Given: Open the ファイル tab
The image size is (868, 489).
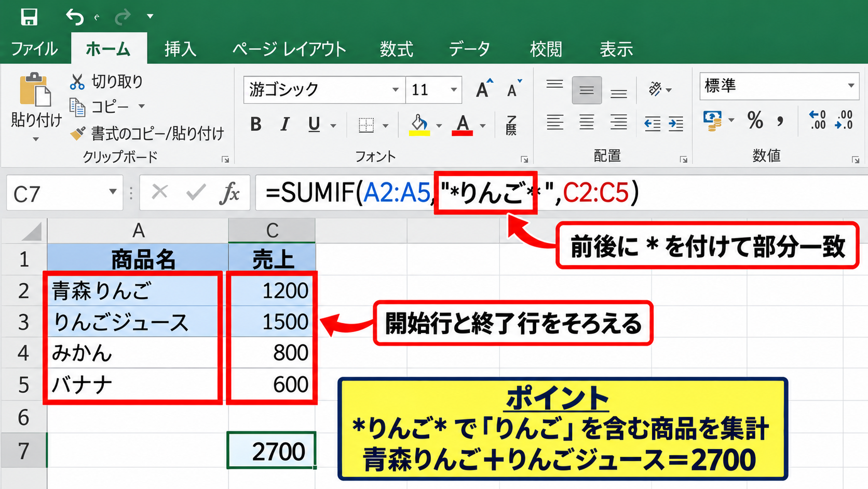Looking at the screenshot, I should 34,49.
